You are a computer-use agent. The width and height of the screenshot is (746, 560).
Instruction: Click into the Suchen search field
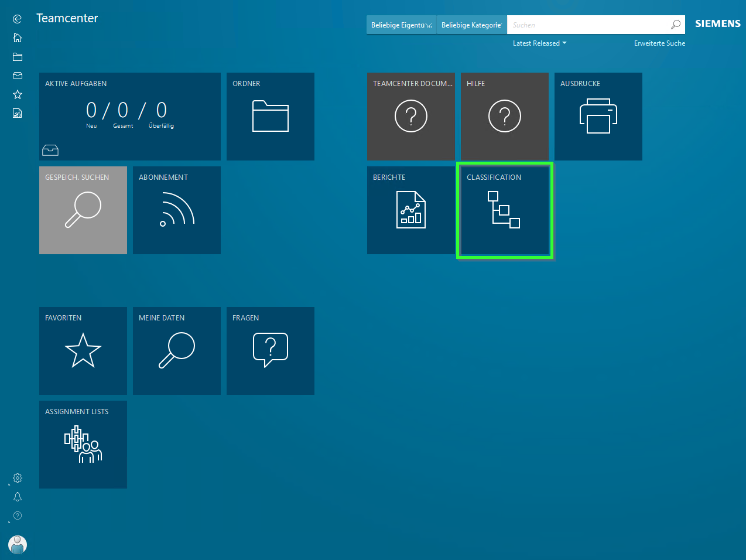point(587,25)
